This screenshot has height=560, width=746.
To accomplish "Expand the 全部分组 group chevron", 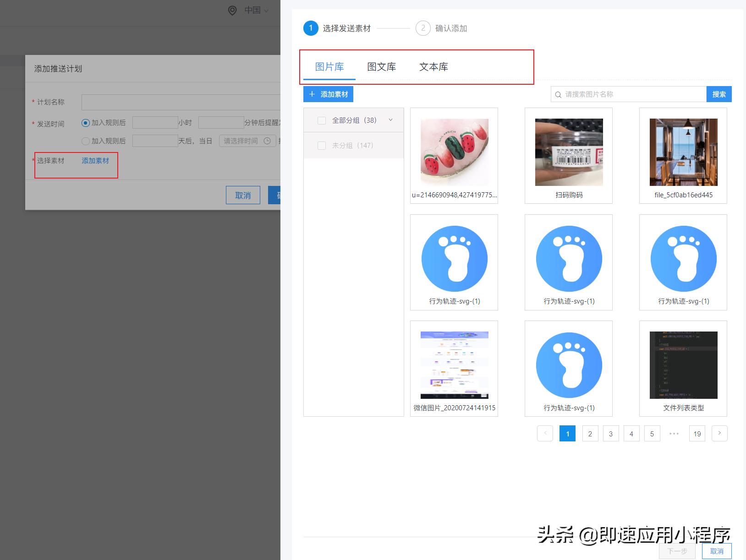I will coord(390,120).
